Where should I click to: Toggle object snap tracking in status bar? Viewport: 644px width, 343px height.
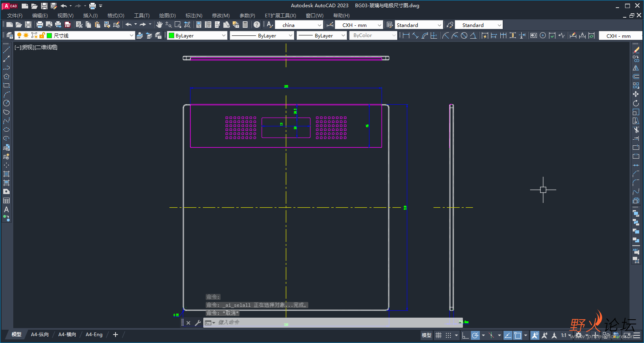(x=508, y=335)
